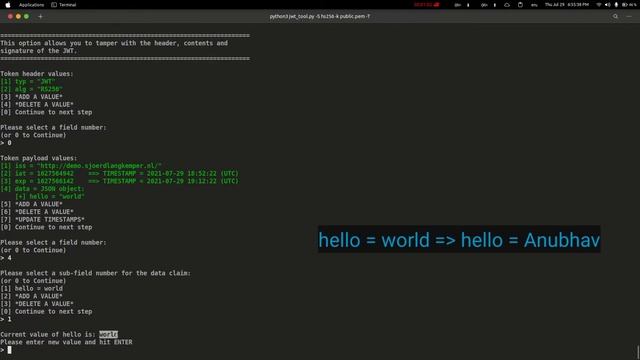The image size is (640, 360).
Task: Click 'data = JSON object:' line
Action: (42, 189)
